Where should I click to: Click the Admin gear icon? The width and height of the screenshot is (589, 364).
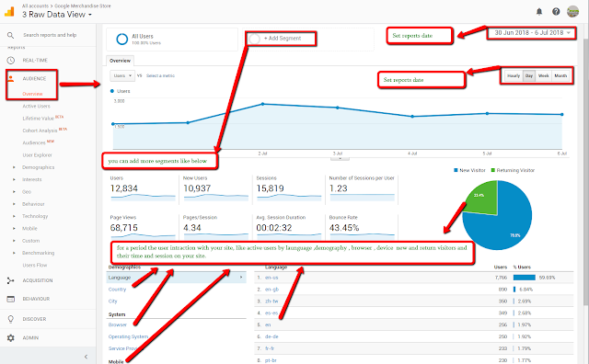click(10, 337)
